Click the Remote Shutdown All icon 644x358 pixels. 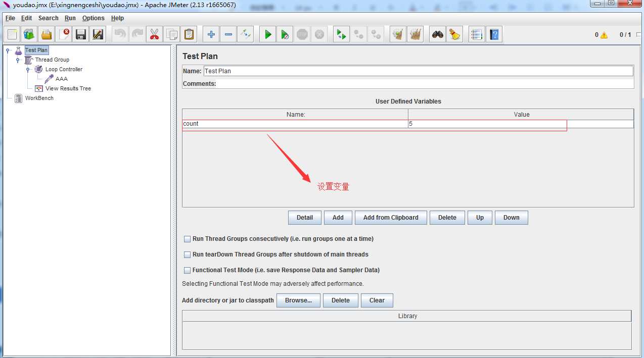[x=376, y=34]
